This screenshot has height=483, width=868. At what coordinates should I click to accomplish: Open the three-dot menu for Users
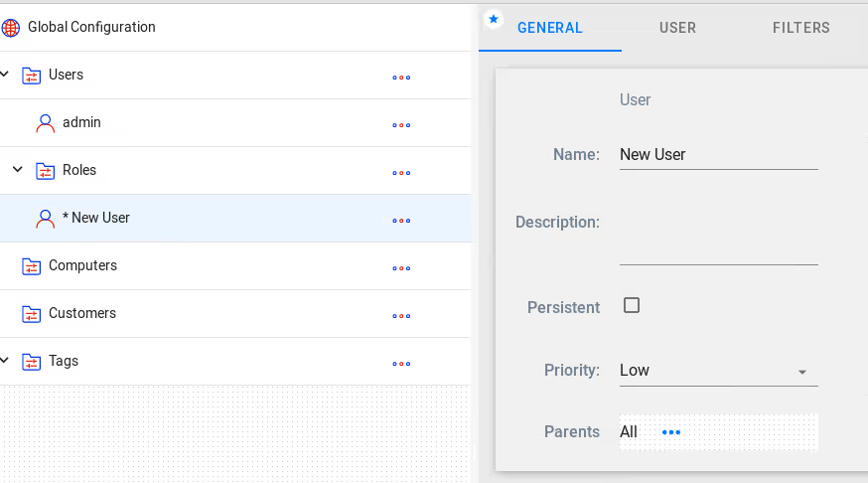point(401,78)
